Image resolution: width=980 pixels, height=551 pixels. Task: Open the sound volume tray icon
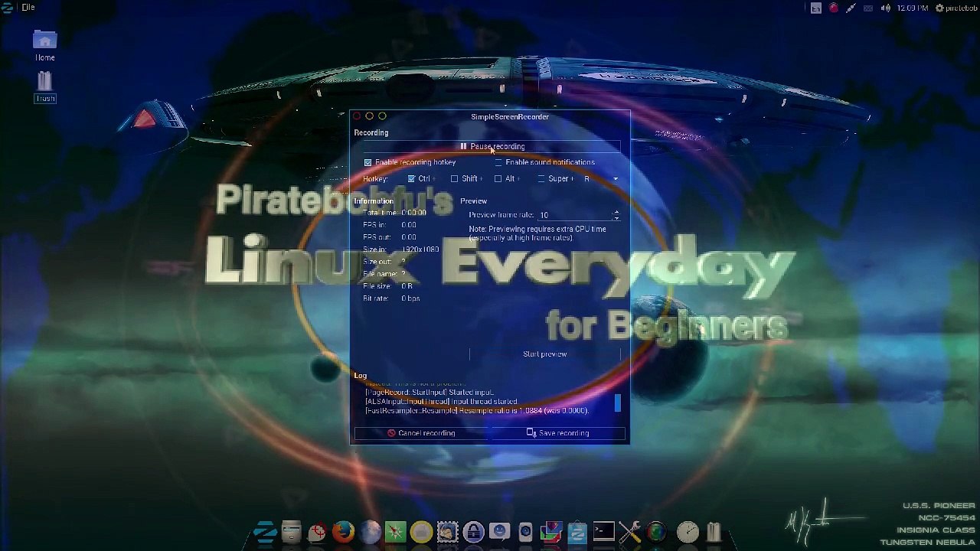pyautogui.click(x=885, y=8)
